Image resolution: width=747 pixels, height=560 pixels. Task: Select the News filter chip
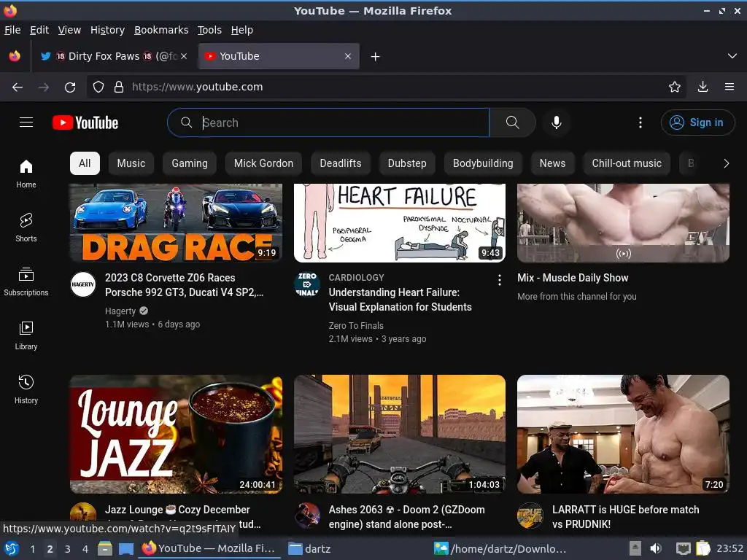tap(553, 163)
